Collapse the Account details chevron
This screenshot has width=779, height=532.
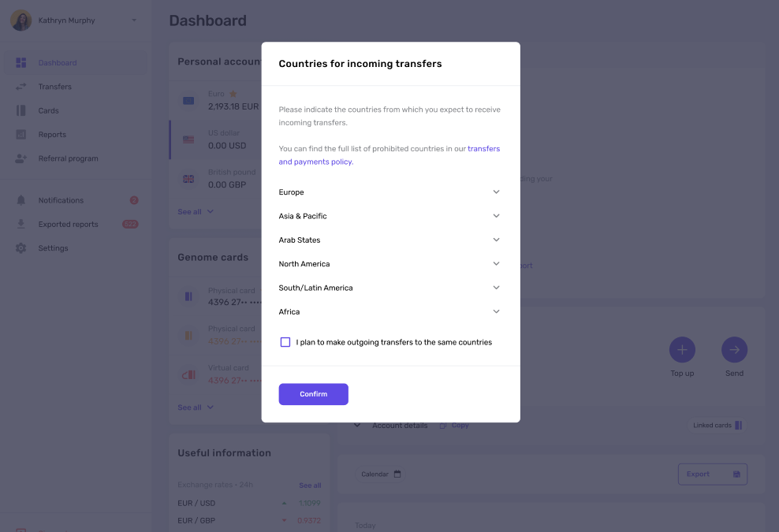pyautogui.click(x=356, y=425)
